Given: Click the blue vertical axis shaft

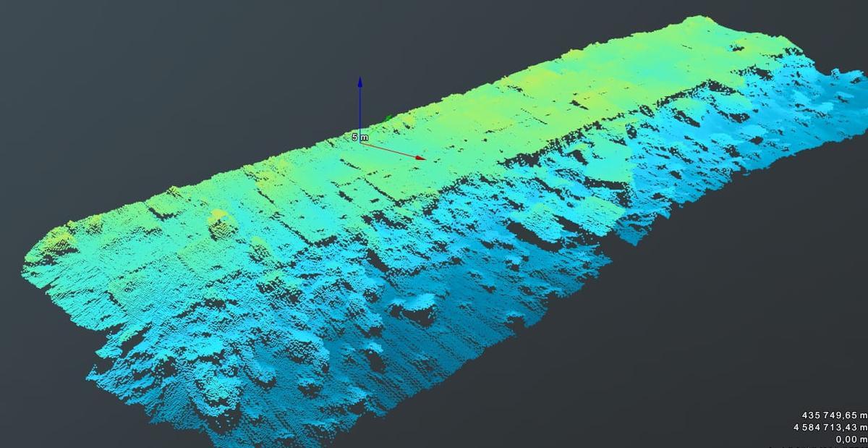Looking at the screenshot, I should [359, 109].
